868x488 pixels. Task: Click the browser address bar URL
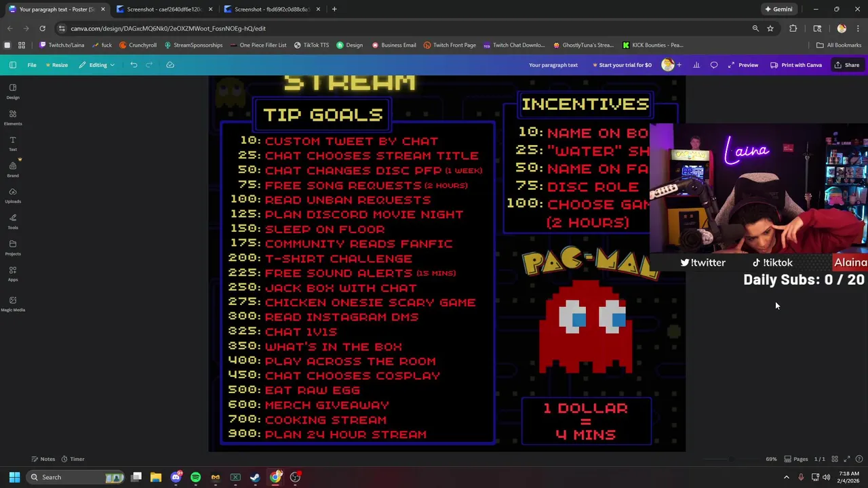tap(168, 28)
